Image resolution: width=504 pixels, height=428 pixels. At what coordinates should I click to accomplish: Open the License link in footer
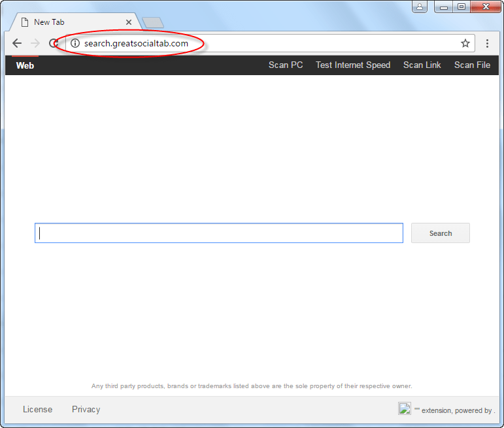click(x=38, y=409)
